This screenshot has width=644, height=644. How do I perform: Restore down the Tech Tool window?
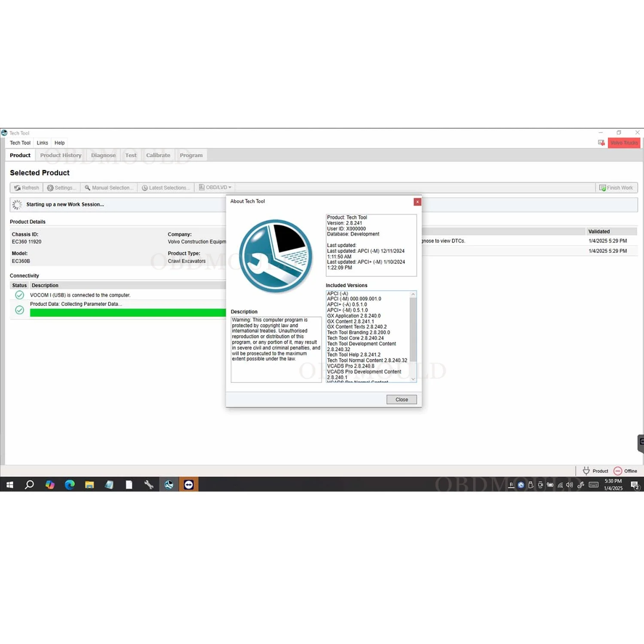619,133
